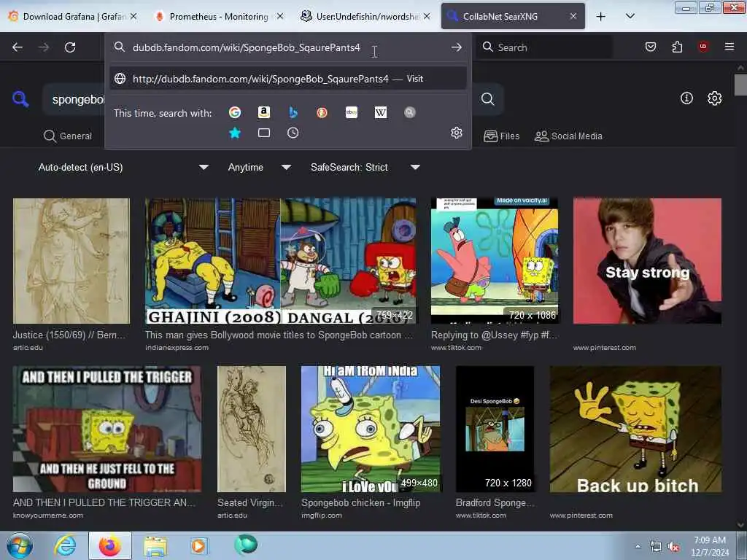The image size is (747, 560).
Task: Click the knowyourmeme.com source text
Action: tap(47, 516)
